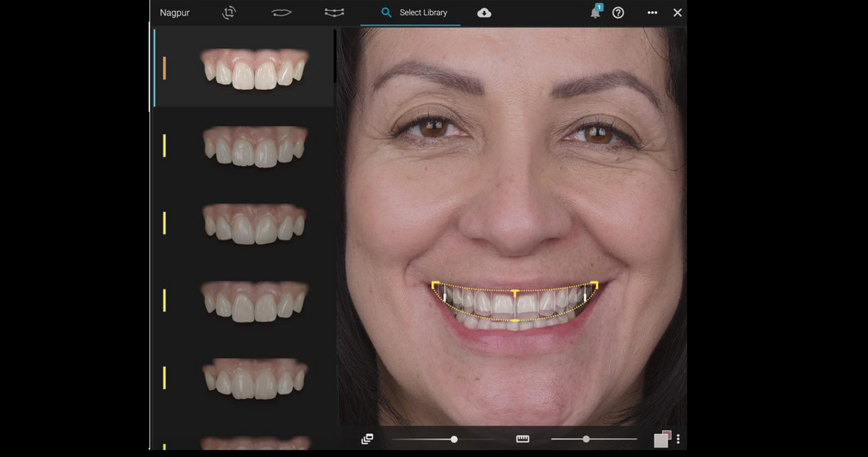
Task: Toggle the before/after comparison swatch
Action: coord(663,437)
